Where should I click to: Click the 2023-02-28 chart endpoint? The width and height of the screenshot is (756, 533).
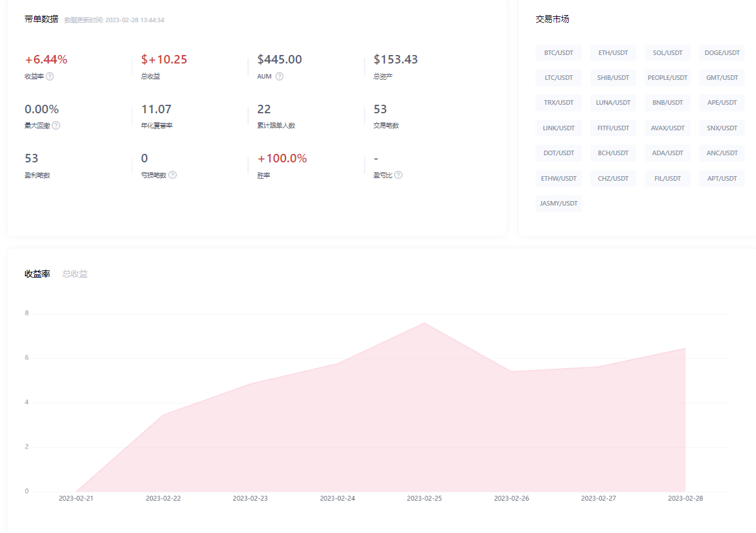[x=685, y=348]
